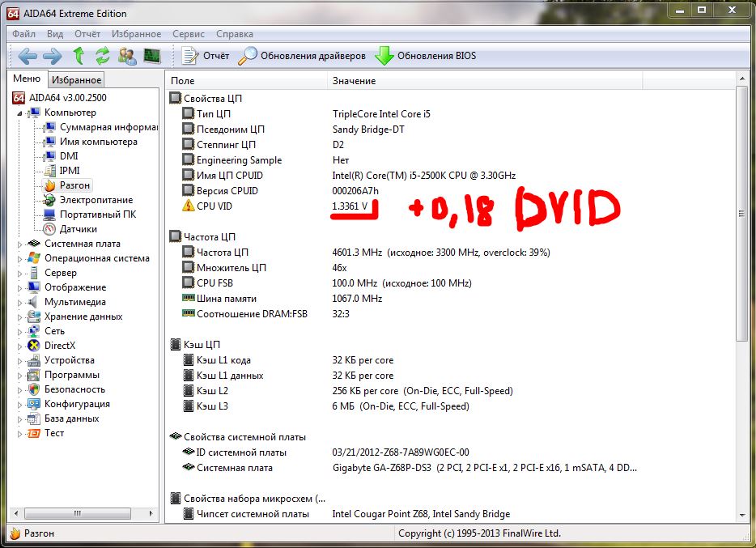Image resolution: width=756 pixels, height=548 pixels.
Task: Click the details pane scroll down arrow
Action: 742,516
